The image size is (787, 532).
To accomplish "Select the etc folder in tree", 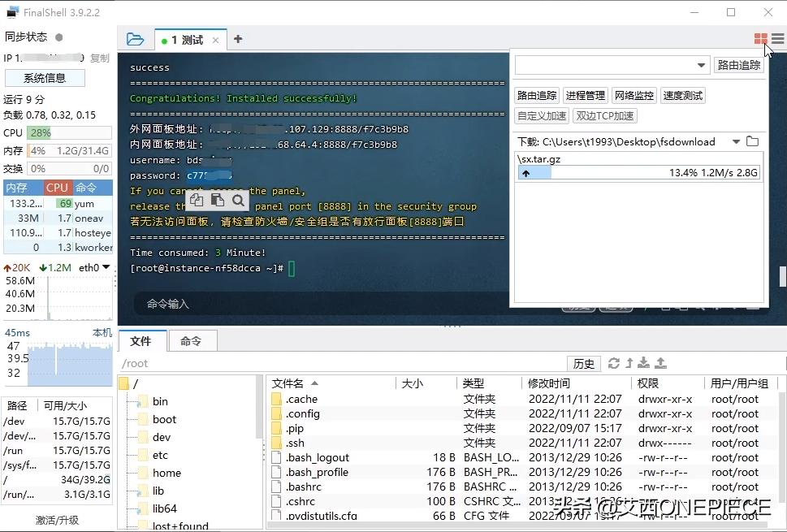I will pos(160,455).
